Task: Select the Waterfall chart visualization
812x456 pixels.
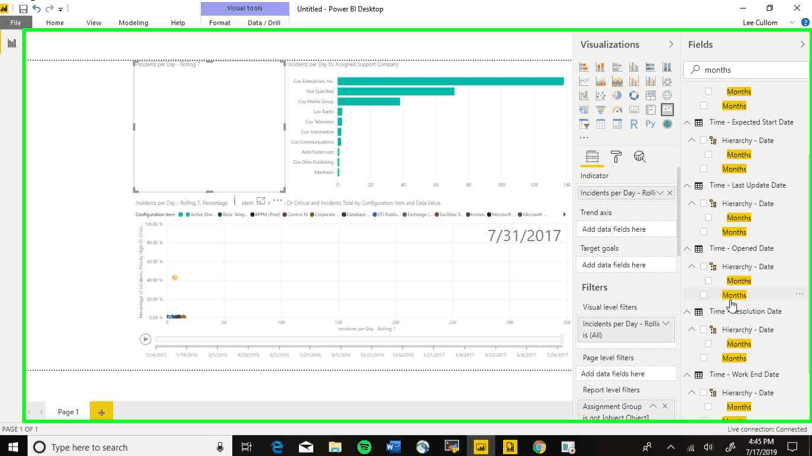Action: tap(584, 95)
